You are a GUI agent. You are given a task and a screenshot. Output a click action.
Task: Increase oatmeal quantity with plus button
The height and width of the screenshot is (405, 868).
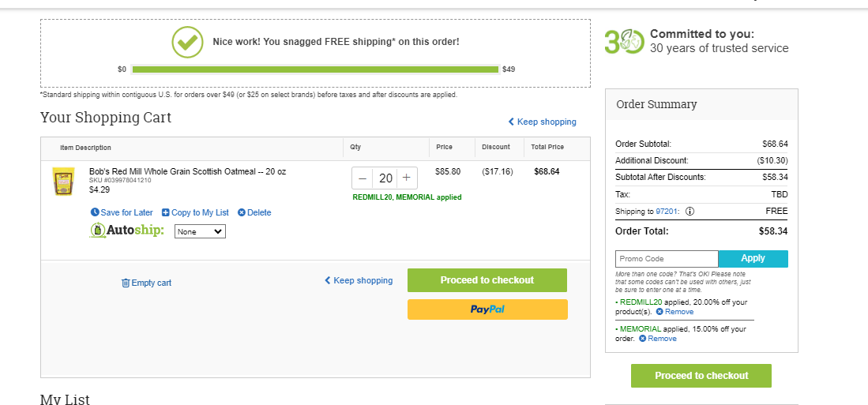point(406,178)
